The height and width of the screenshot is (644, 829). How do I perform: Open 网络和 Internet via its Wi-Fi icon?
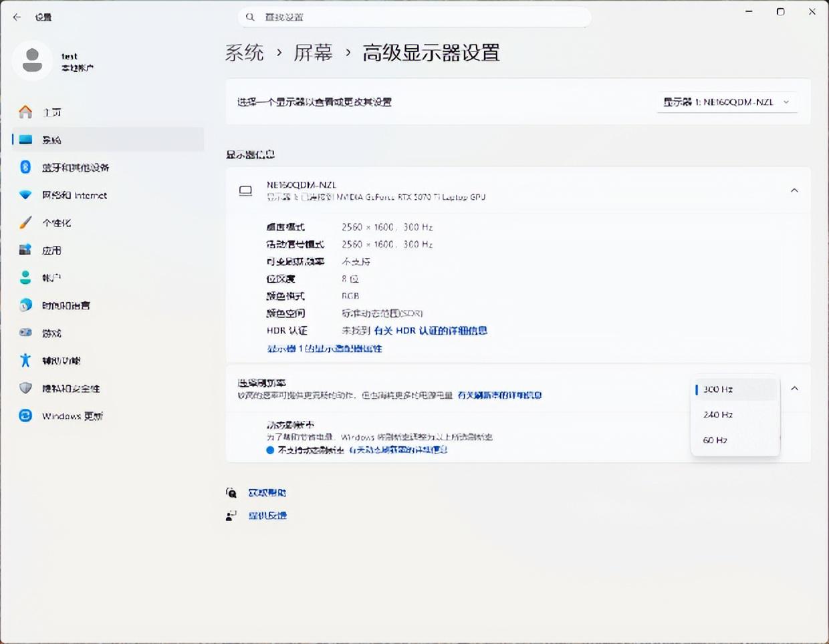25,195
